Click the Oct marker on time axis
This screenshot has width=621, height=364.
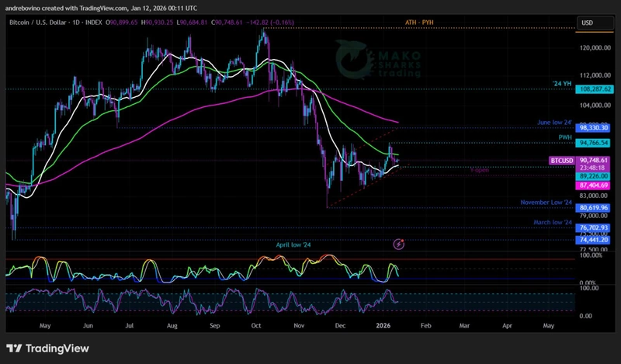(x=255, y=328)
